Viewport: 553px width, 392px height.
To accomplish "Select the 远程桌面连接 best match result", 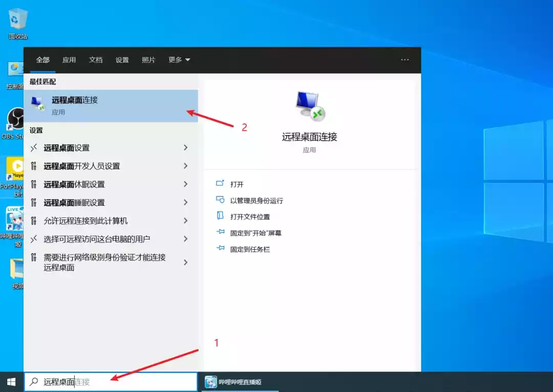I will click(111, 106).
